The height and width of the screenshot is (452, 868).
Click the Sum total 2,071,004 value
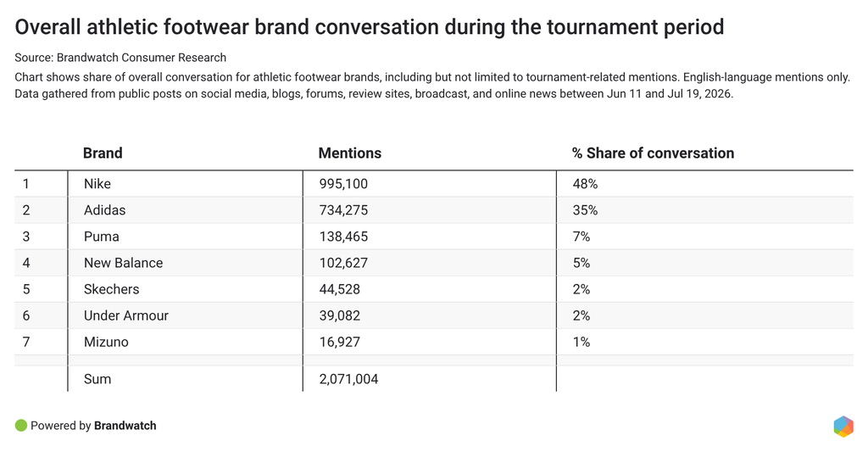348,379
